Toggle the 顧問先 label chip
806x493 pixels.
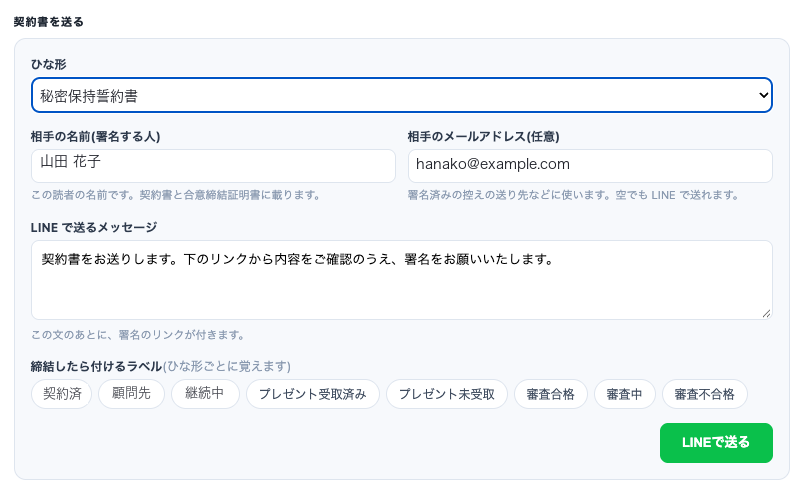point(131,394)
